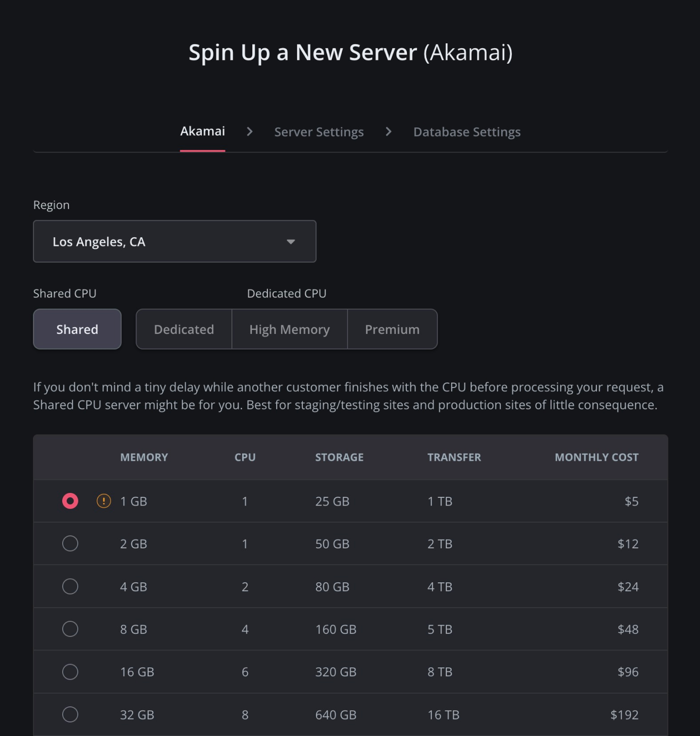Click the 8 TB transfer cell
Viewport: 700px width, 736px height.
point(440,672)
